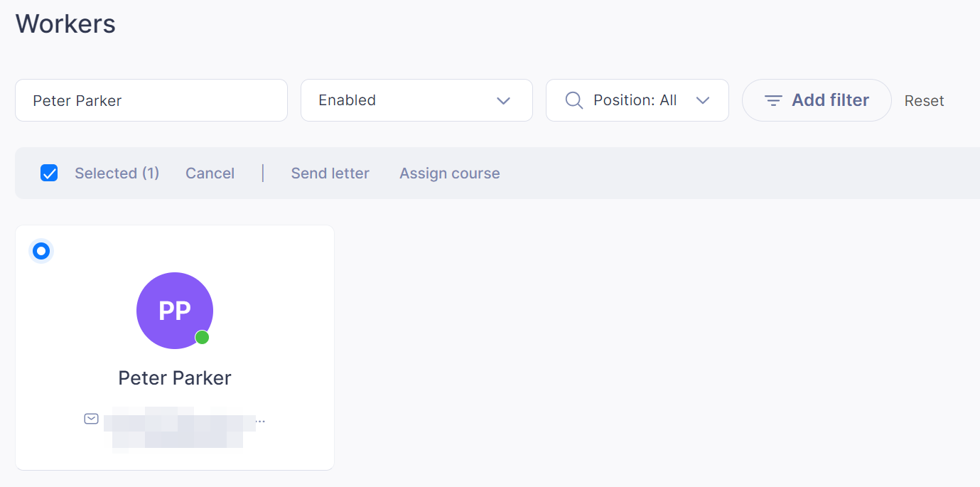Screen dimensions: 980x487
Task: Open the Peter Parker name link
Action: coord(175,378)
